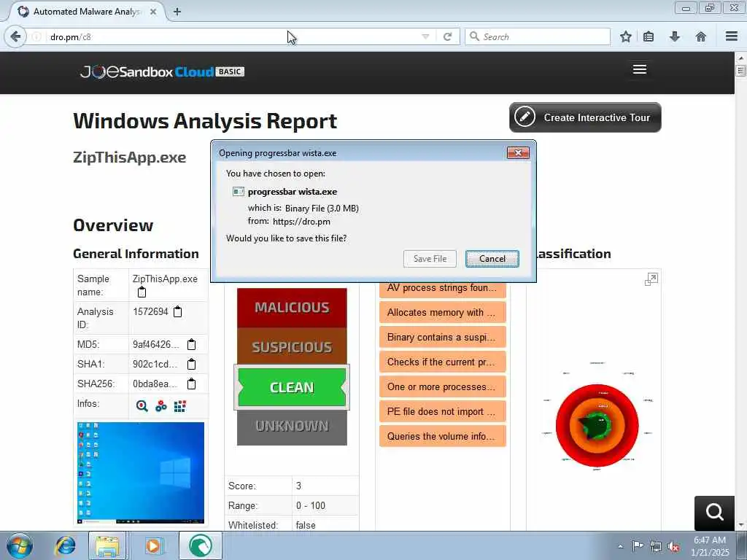This screenshot has height=560, width=747.
Task: Click the Score value 3
Action: [298, 486]
